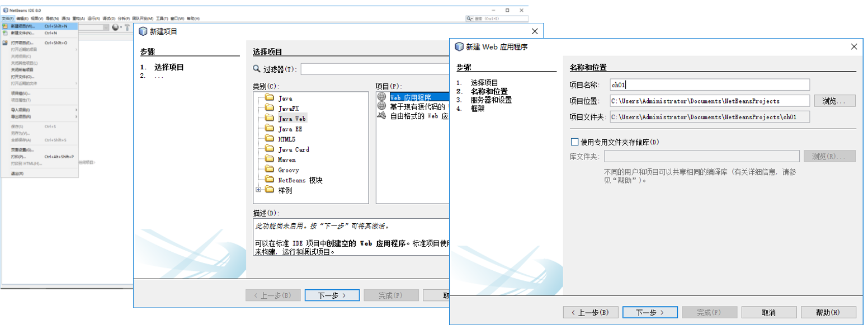Image resolution: width=868 pixels, height=329 pixels.
Task: Click the globe browser icon in NetBeans toolbar
Action: point(115,27)
